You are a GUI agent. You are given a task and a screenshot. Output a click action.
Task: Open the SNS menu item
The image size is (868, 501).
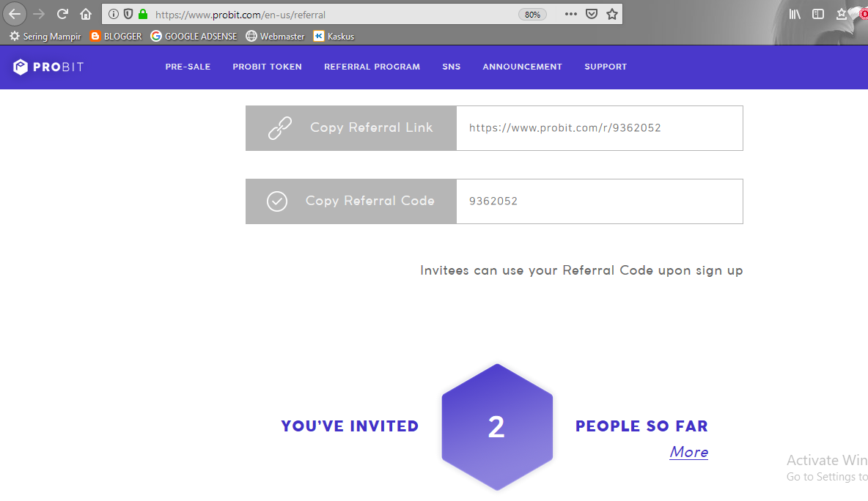451,67
